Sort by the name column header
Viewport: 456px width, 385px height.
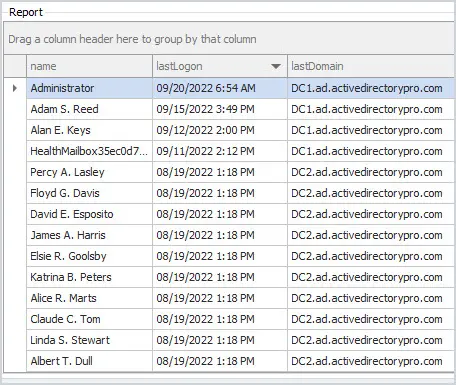89,66
